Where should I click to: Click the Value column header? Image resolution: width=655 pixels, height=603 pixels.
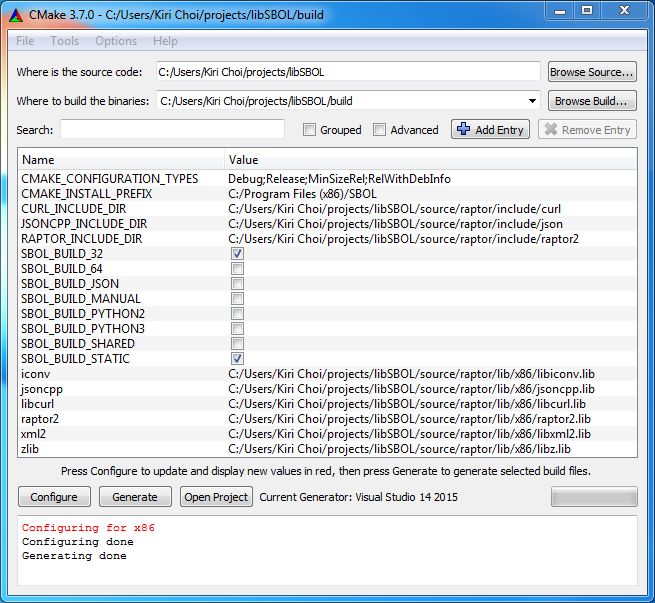click(x=431, y=160)
